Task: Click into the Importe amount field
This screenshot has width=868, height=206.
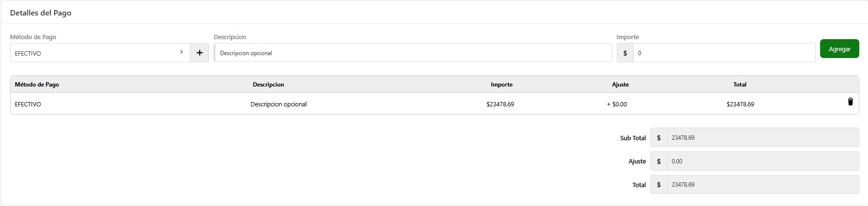Action: click(724, 53)
